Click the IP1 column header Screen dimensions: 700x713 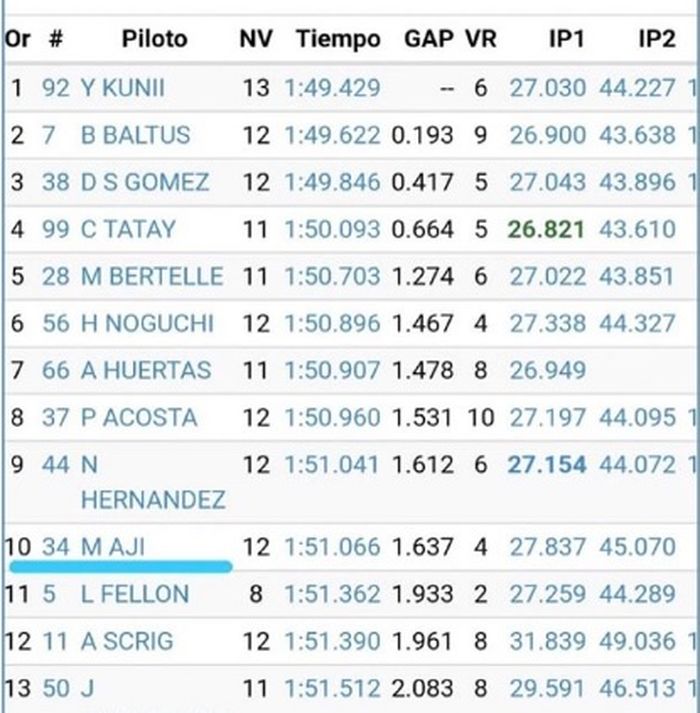[x=566, y=39]
